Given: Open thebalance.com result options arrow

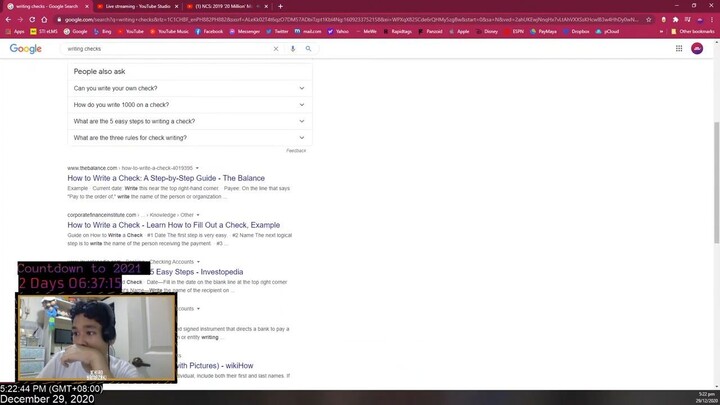Looking at the screenshot, I should [x=197, y=168].
